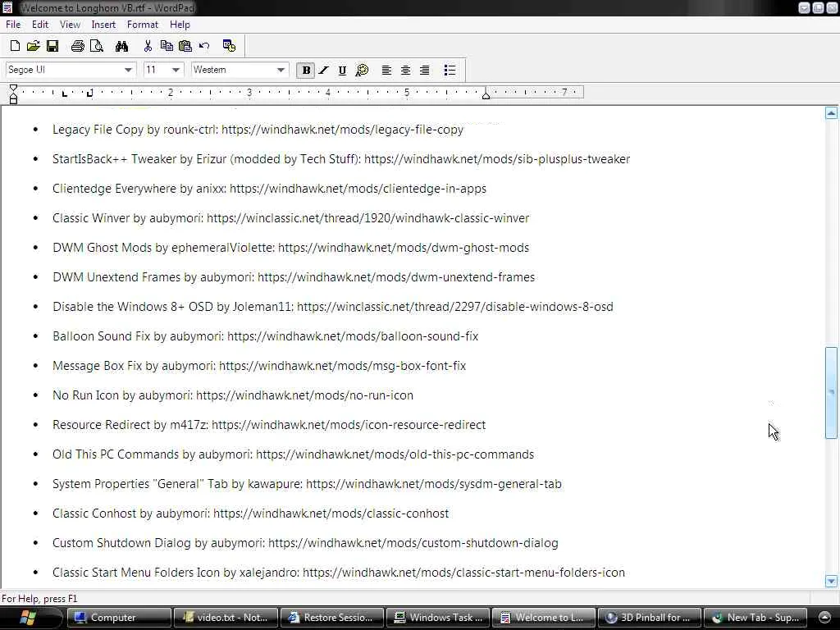
Task: Paste clipboard with Paste icon
Action: tap(185, 46)
